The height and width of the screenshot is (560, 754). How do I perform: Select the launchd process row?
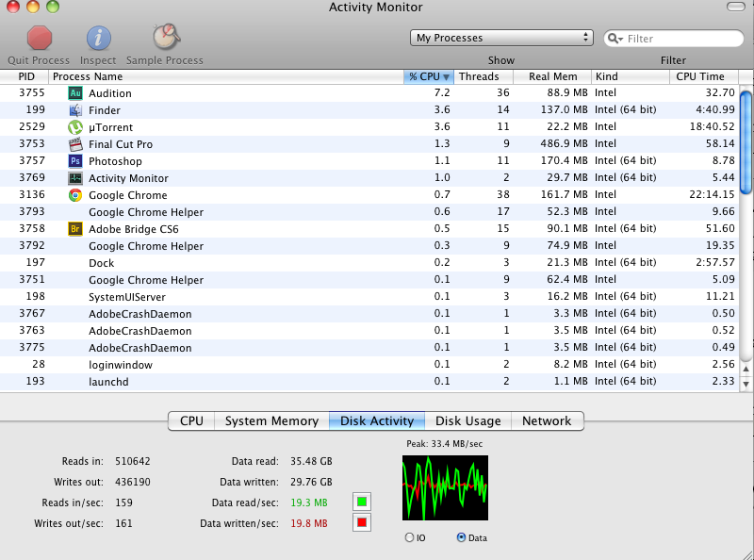click(369, 382)
